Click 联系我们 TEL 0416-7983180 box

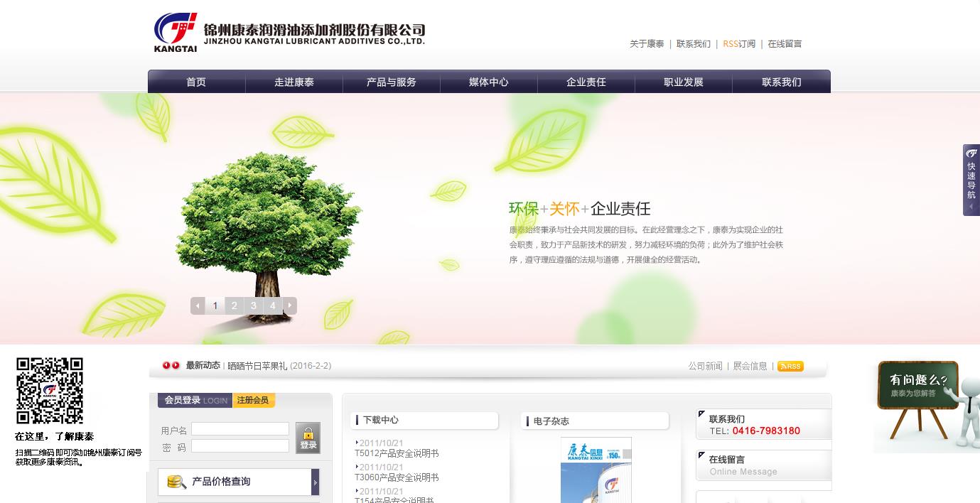coord(764,425)
